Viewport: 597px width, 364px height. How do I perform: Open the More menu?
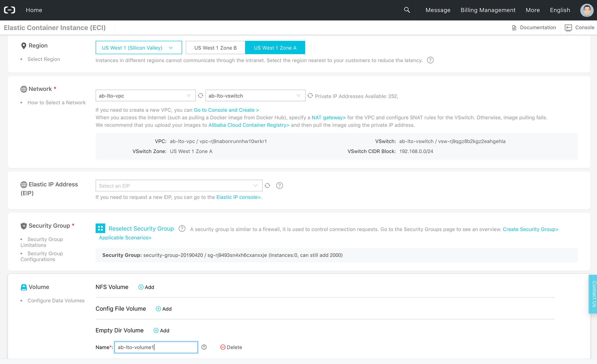click(532, 10)
